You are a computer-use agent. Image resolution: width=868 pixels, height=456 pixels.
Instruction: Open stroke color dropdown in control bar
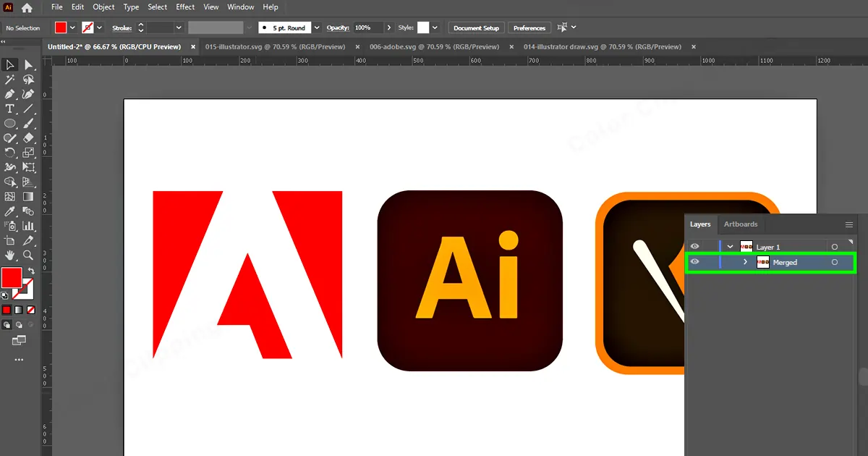99,28
